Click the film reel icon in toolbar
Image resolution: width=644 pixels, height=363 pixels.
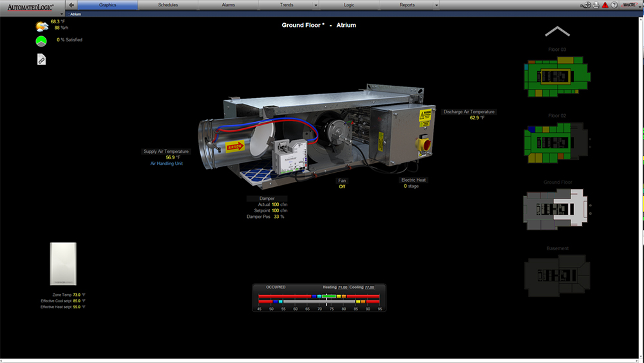[587, 5]
